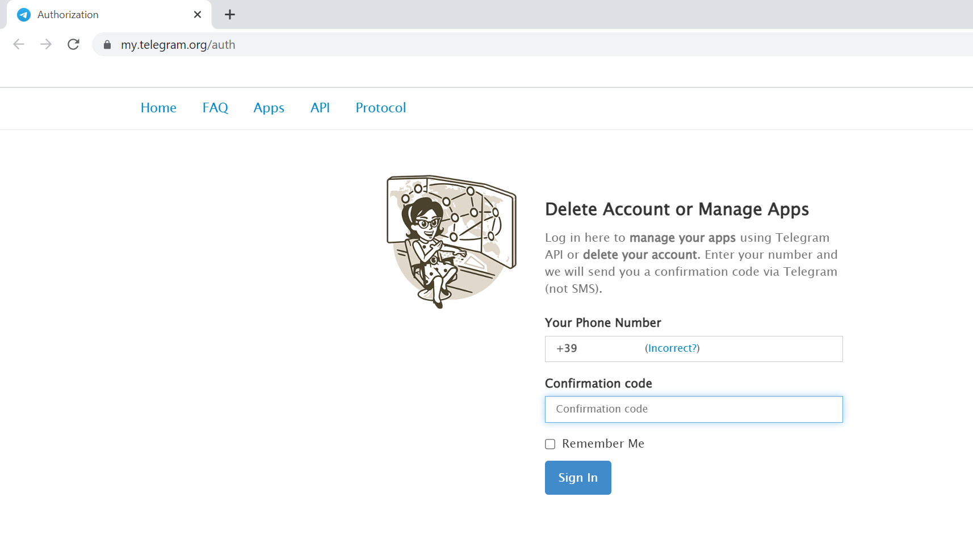Click the padlock security icon in address bar

(107, 44)
